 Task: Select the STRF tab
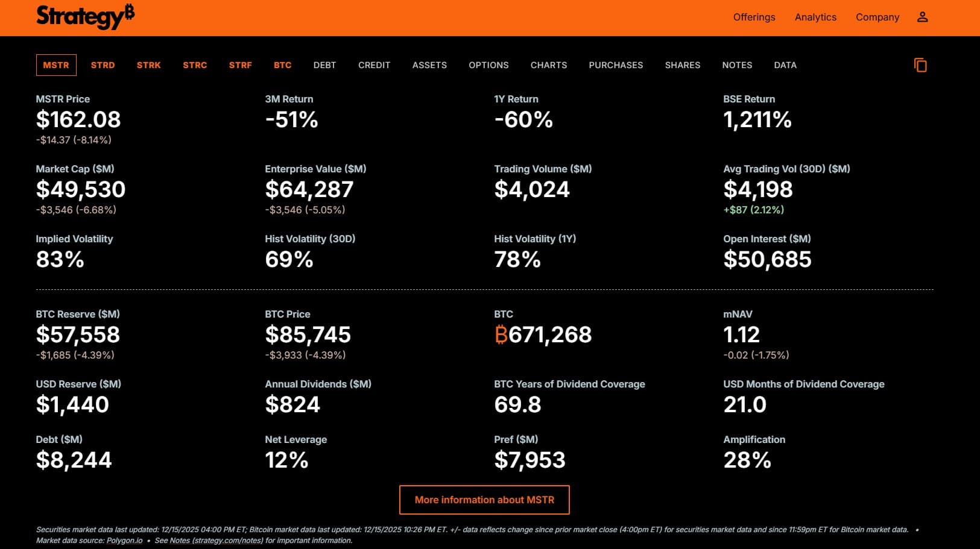coord(240,65)
